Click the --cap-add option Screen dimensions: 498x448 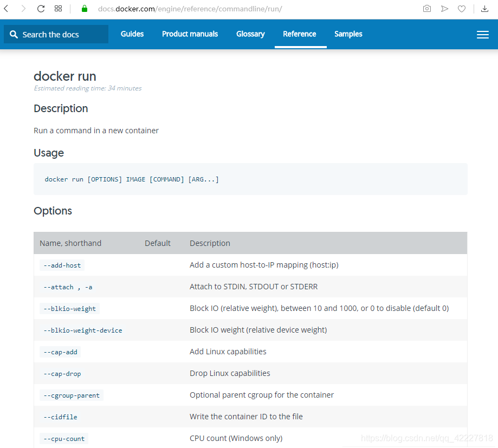click(60, 352)
